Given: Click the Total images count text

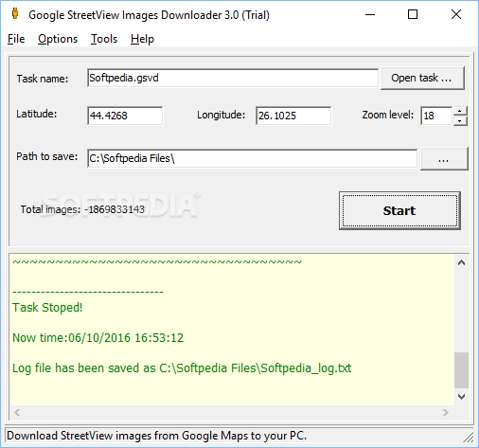Looking at the screenshot, I should [x=82, y=209].
